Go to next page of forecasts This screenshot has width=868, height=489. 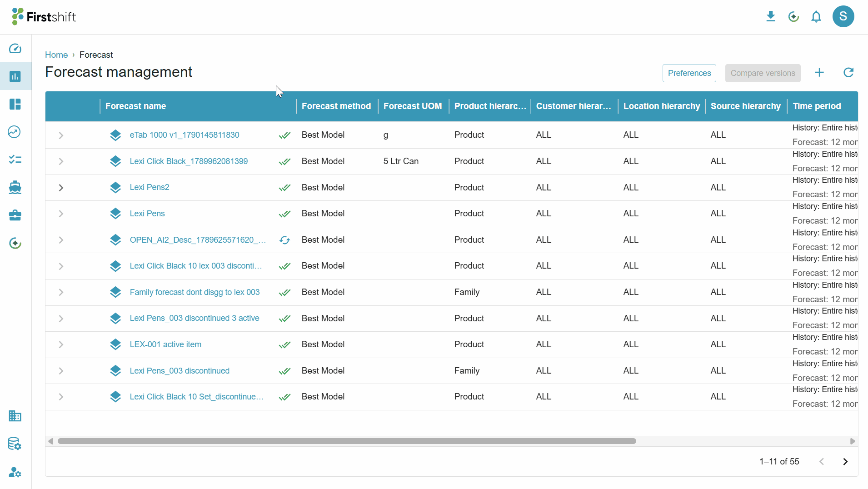coord(845,462)
